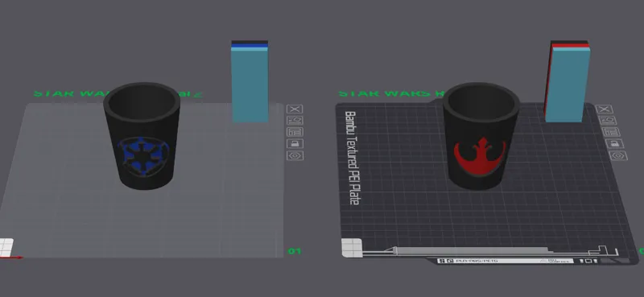Toggle the lock on the right plate
Image resolution: width=644 pixels, height=297 pixels.
614,144
